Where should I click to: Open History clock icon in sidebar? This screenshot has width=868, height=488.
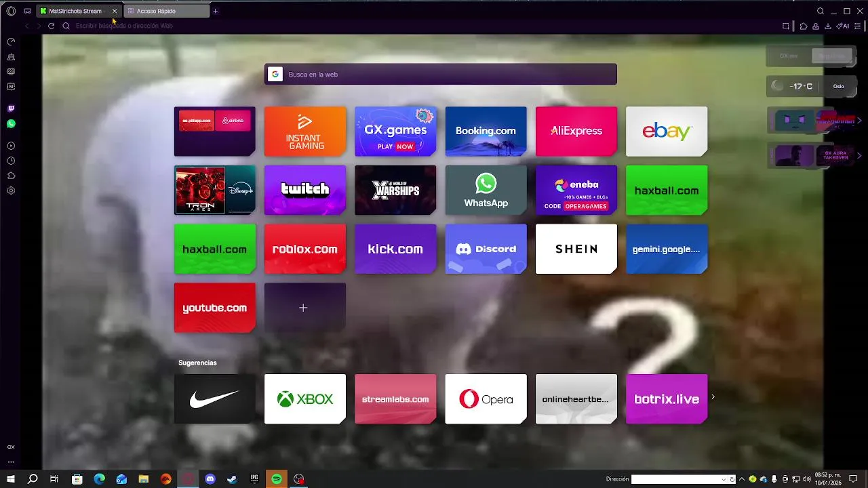11,161
